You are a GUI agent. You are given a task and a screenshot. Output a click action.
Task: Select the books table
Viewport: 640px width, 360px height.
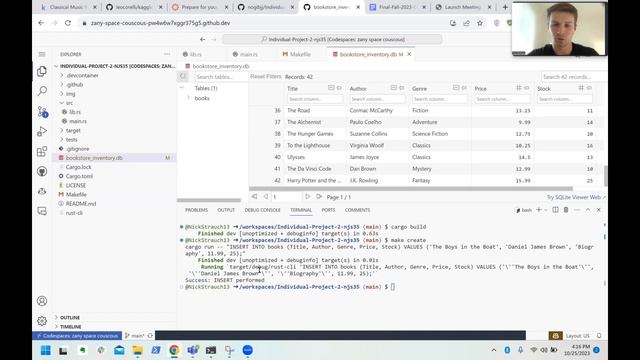pos(202,98)
